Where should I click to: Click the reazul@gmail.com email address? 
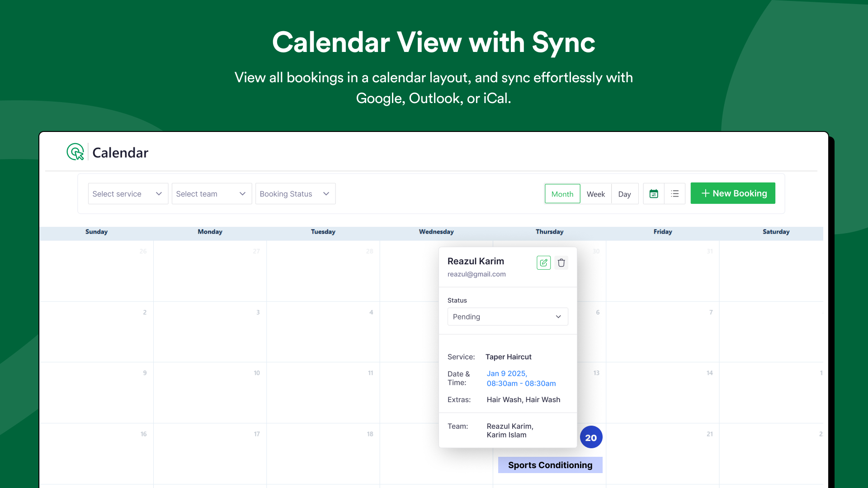click(476, 274)
